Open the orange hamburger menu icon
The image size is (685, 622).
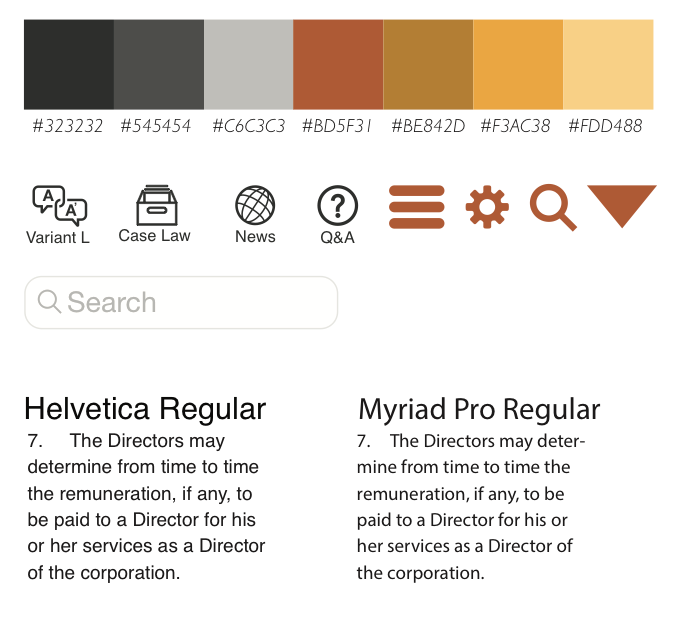(x=416, y=207)
